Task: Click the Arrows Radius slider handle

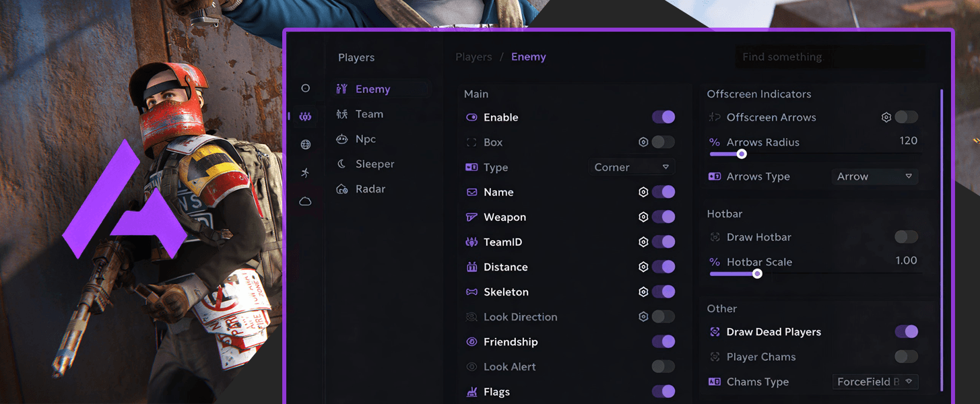Action: click(742, 154)
